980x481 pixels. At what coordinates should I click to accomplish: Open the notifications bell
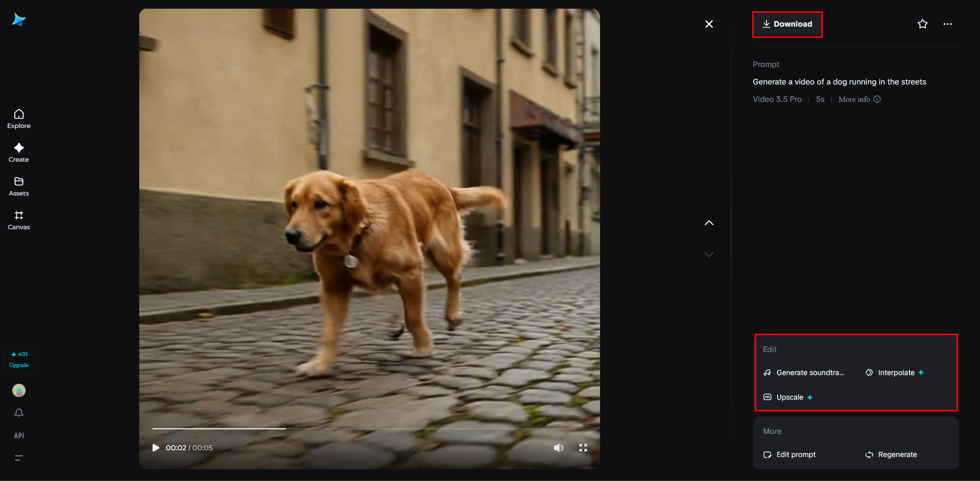(18, 412)
